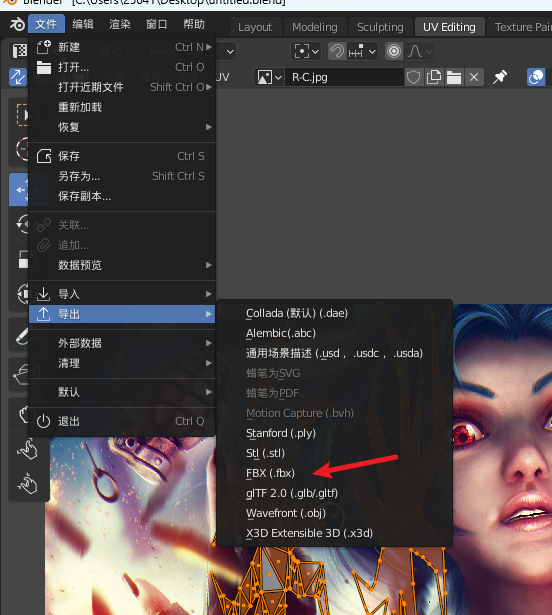Choose 退出 (Quit) in the File menu
The height and width of the screenshot is (615, 552).
click(x=122, y=421)
